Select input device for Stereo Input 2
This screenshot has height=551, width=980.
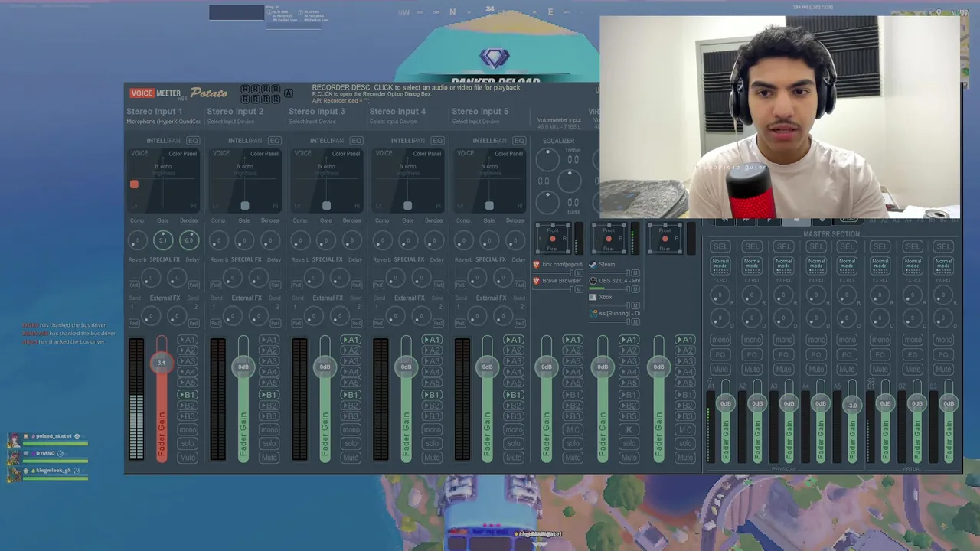[x=230, y=122]
